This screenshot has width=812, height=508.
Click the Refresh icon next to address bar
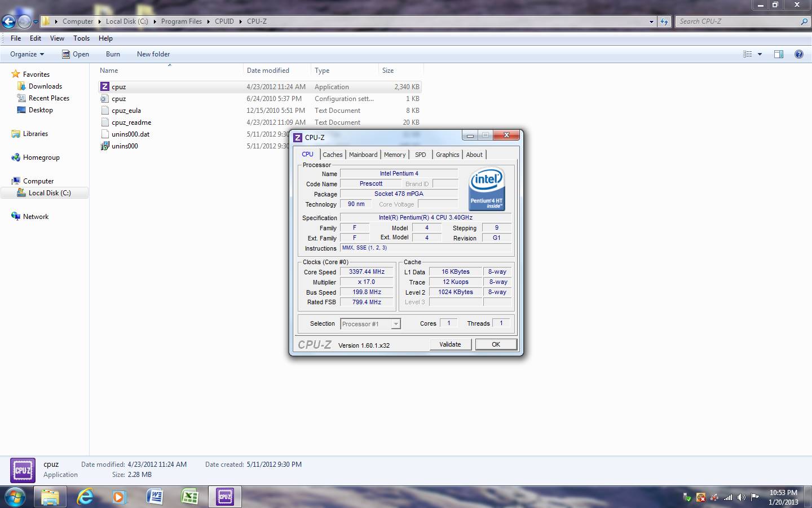coord(664,21)
